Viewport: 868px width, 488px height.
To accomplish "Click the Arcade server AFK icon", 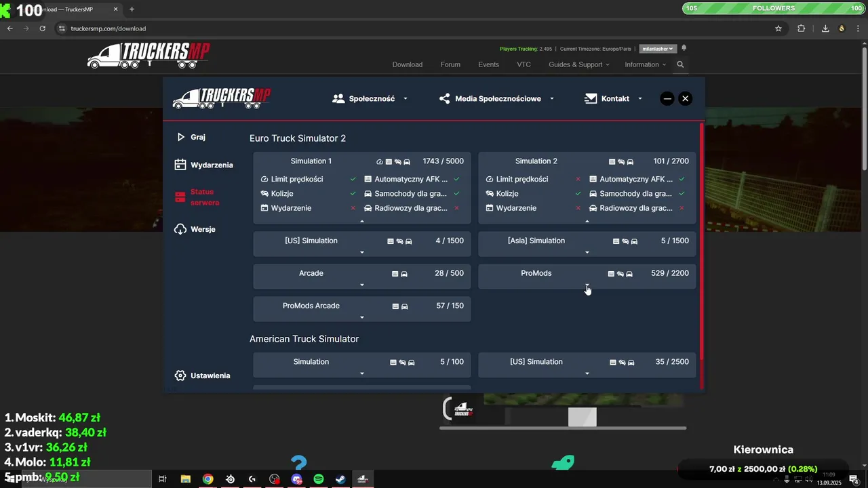I will pos(395,274).
